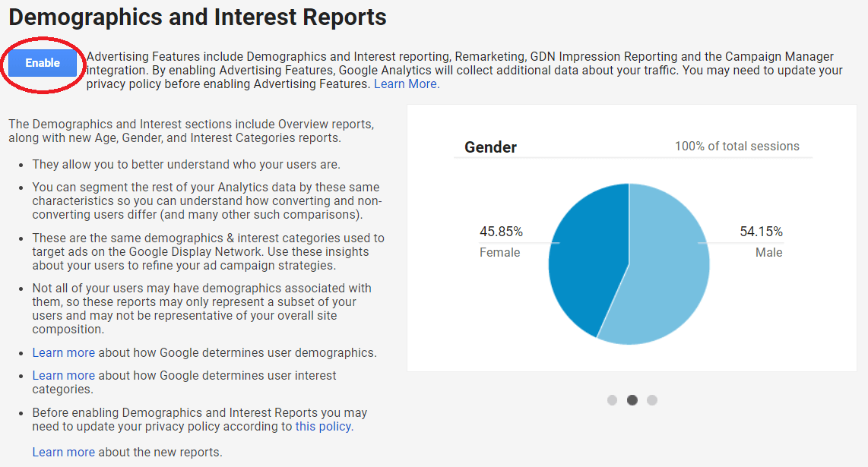
Task: Click the '100% of total sessions' text
Action: [x=737, y=146]
